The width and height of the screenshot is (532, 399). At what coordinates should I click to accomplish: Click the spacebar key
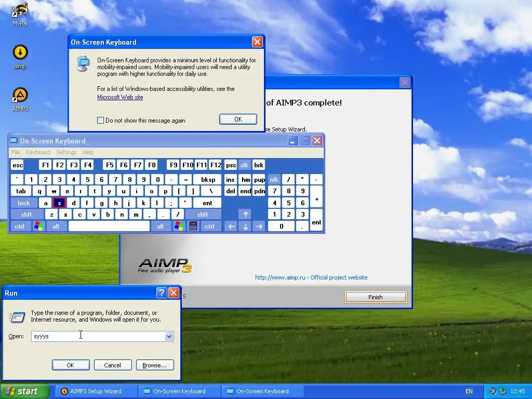(109, 227)
